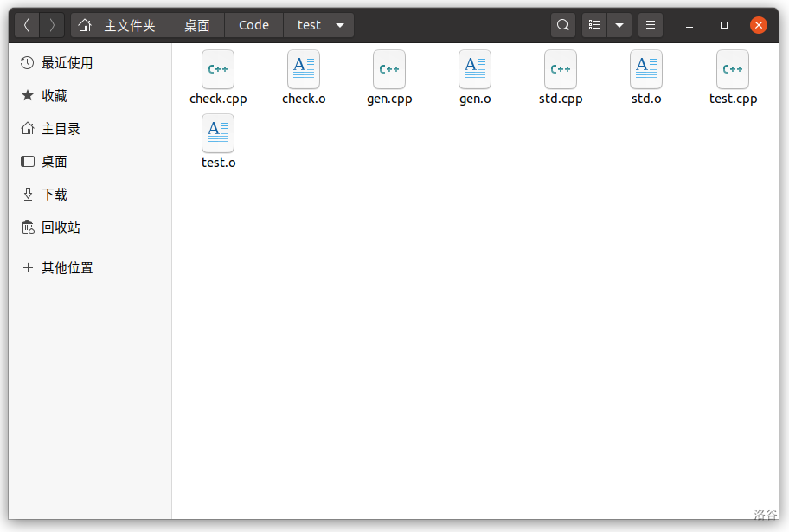Select the std.cpp file icon
The image size is (789, 532).
[561, 69]
